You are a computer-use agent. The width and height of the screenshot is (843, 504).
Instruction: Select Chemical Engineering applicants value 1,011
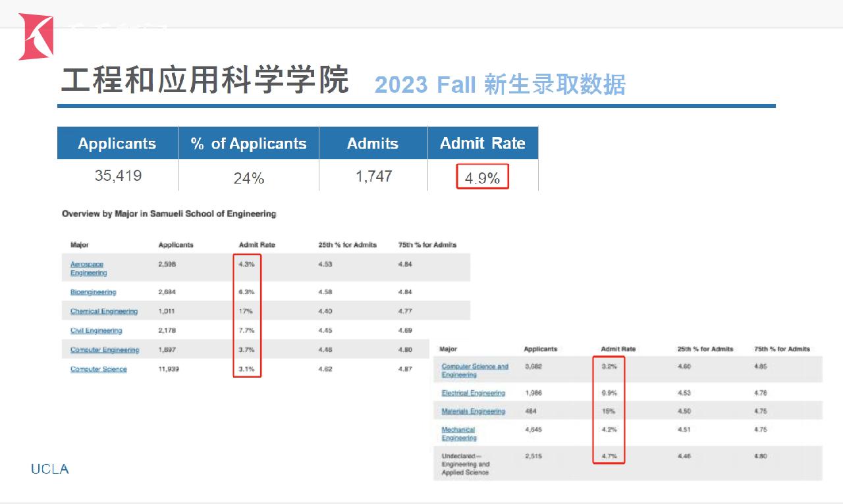coord(167,311)
